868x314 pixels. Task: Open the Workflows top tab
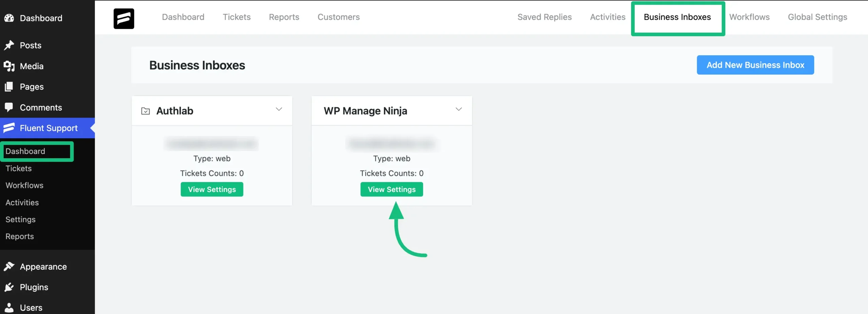point(749,17)
